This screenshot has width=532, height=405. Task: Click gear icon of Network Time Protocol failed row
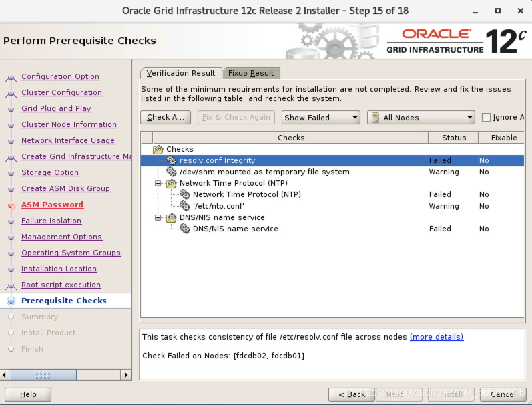click(185, 194)
